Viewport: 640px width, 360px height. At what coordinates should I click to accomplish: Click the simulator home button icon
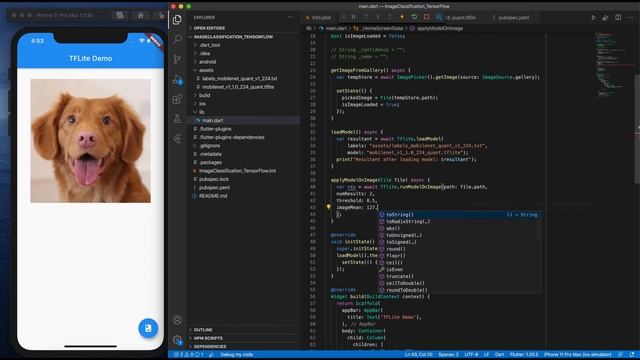[140, 16]
